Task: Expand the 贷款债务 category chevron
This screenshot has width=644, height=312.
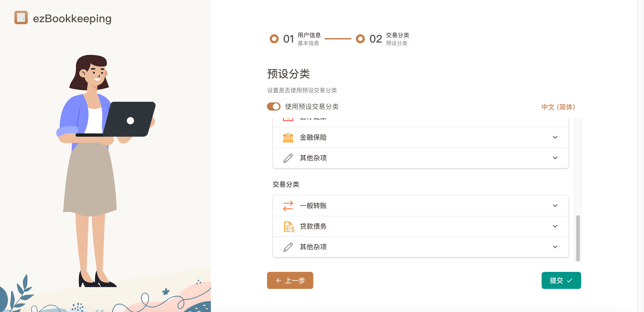Action: (555, 226)
